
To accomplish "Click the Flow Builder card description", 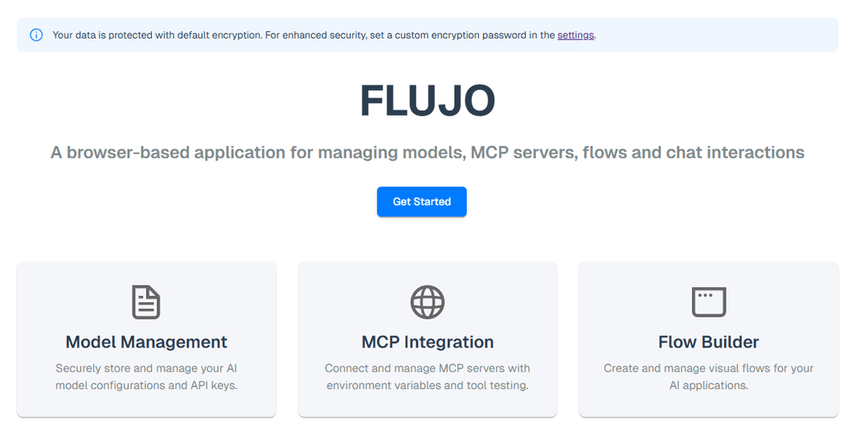I will point(709,376).
